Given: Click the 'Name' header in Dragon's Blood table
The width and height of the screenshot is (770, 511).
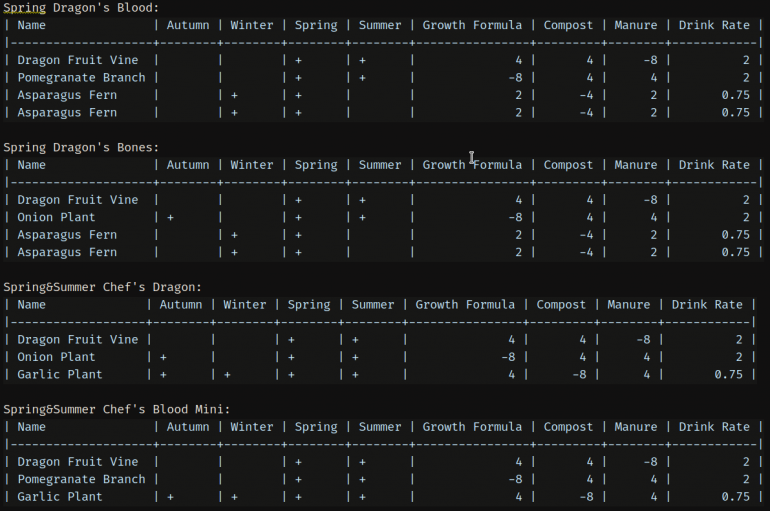Looking at the screenshot, I should pyautogui.click(x=31, y=25).
